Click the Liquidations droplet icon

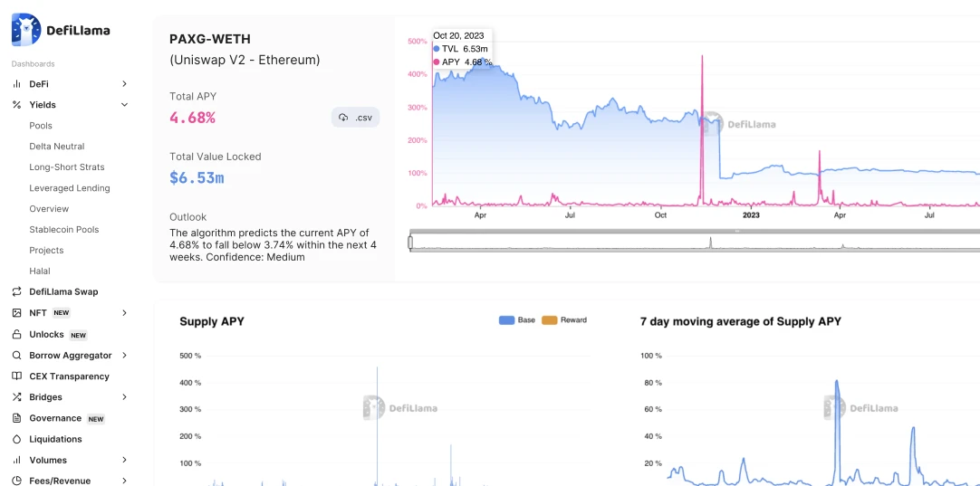click(16, 440)
